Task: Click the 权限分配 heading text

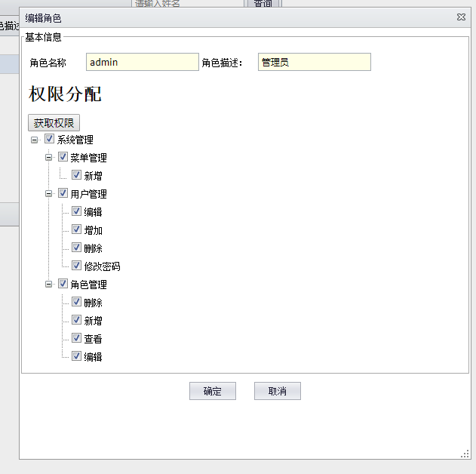Action: [x=65, y=94]
